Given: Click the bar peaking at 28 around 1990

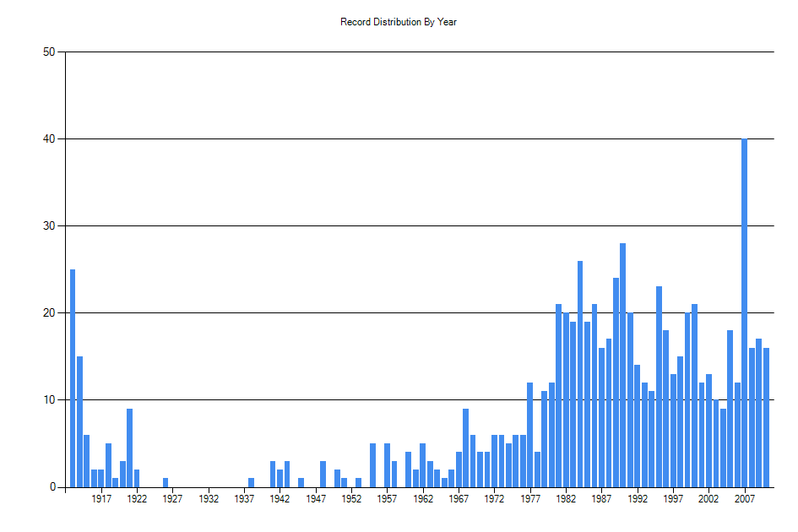Looking at the screenshot, I should (x=622, y=363).
